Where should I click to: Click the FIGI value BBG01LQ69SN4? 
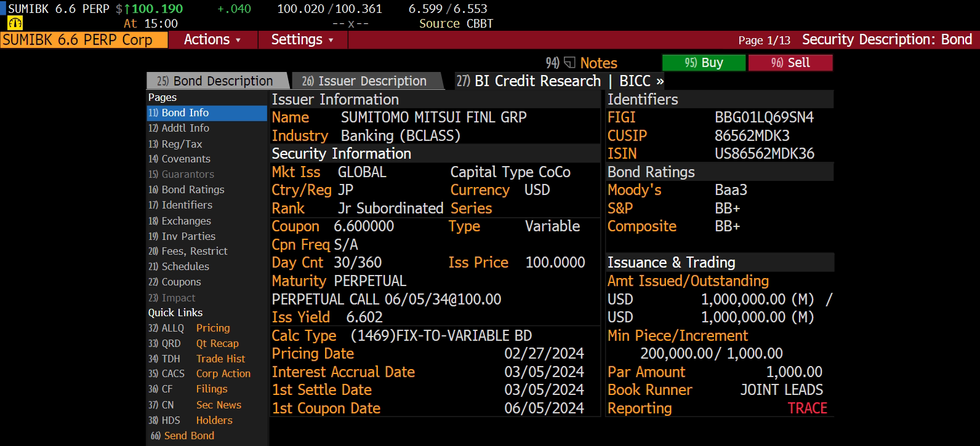764,117
